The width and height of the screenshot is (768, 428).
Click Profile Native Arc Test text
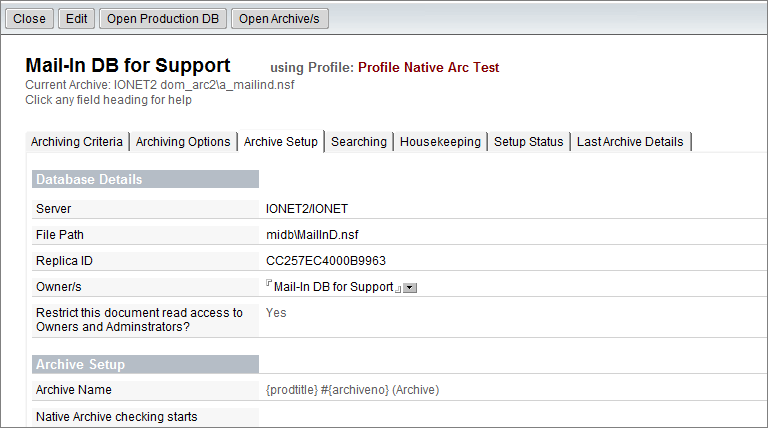coord(429,68)
